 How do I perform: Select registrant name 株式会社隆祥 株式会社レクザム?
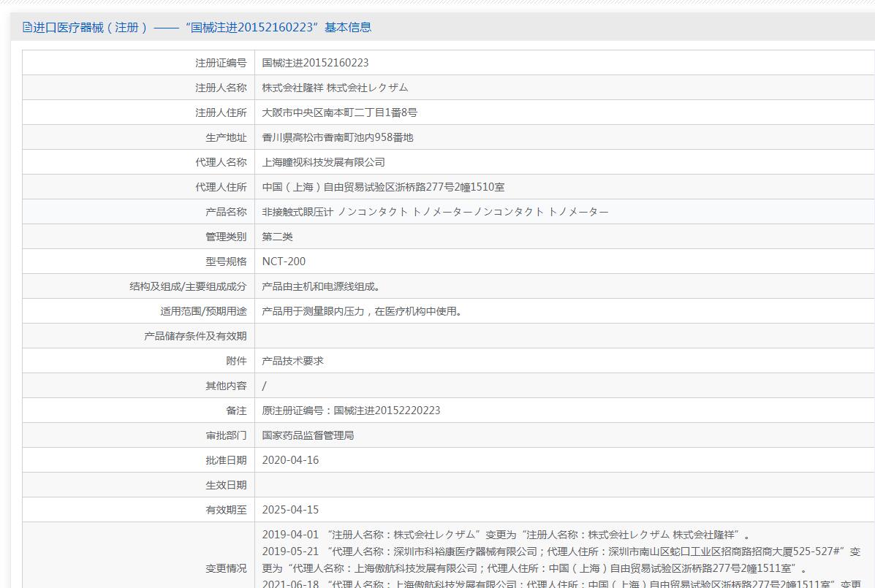point(335,88)
